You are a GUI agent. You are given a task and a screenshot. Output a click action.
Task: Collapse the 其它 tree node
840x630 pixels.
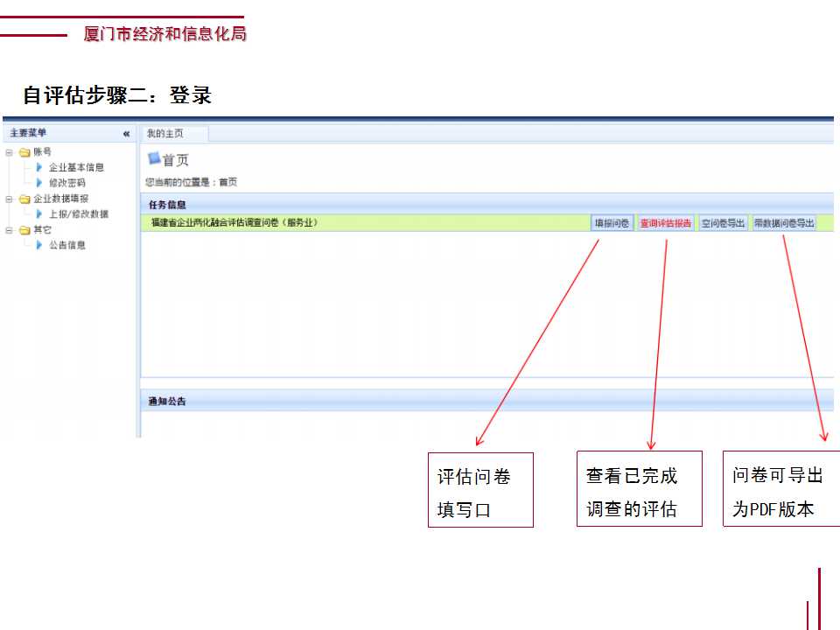pos(10,230)
